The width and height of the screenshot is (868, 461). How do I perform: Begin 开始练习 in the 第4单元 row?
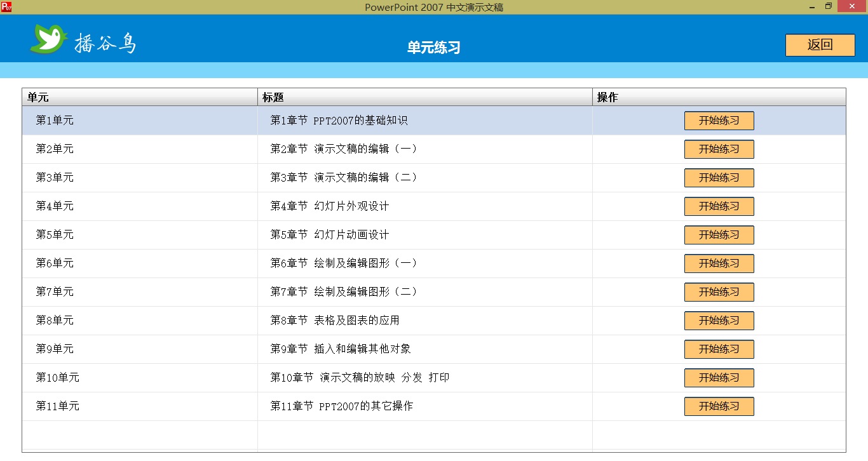click(719, 206)
